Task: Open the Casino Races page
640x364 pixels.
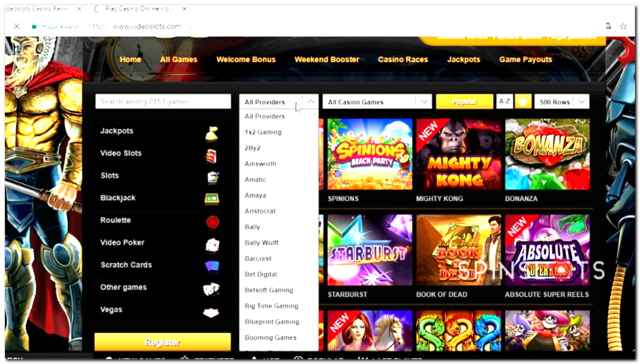Action: tap(403, 60)
